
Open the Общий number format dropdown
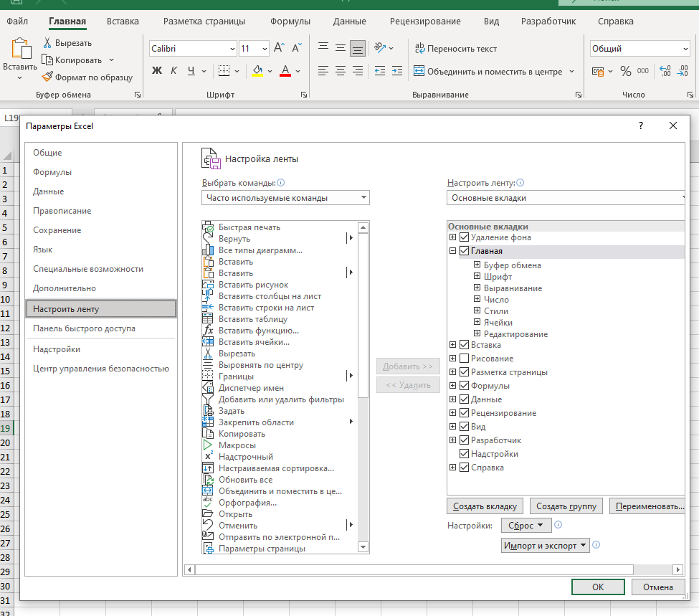tap(685, 49)
